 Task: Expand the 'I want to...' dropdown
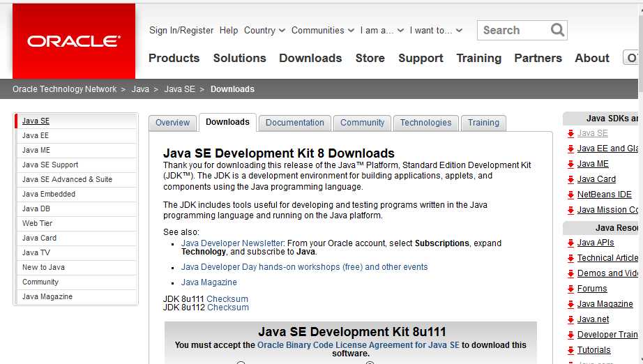pos(436,31)
